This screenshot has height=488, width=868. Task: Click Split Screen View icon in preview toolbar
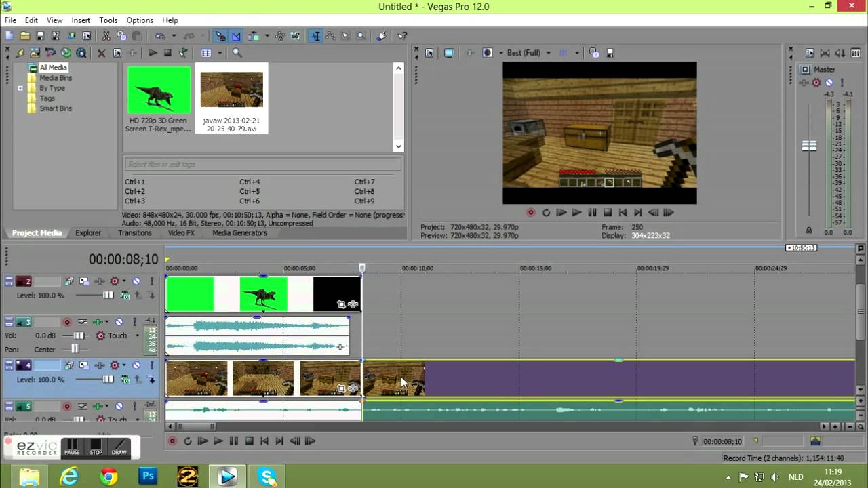487,53
